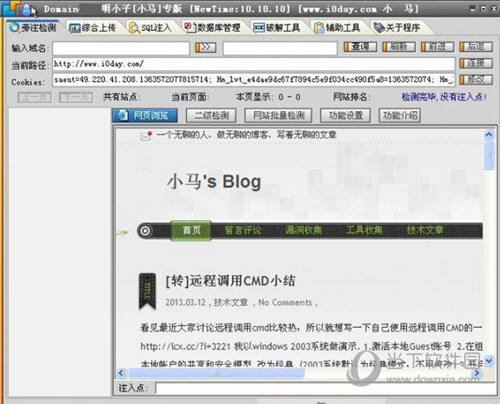Open the 破解工具 tab

click(x=277, y=28)
